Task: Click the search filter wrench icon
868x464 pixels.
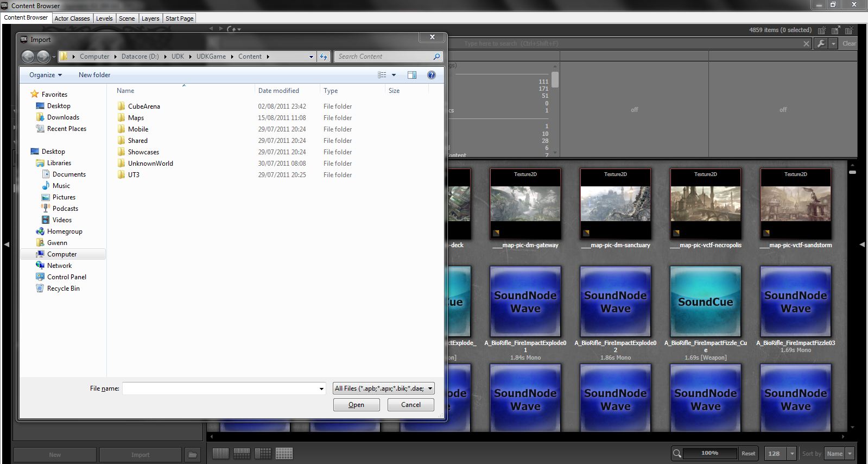Action: click(821, 43)
